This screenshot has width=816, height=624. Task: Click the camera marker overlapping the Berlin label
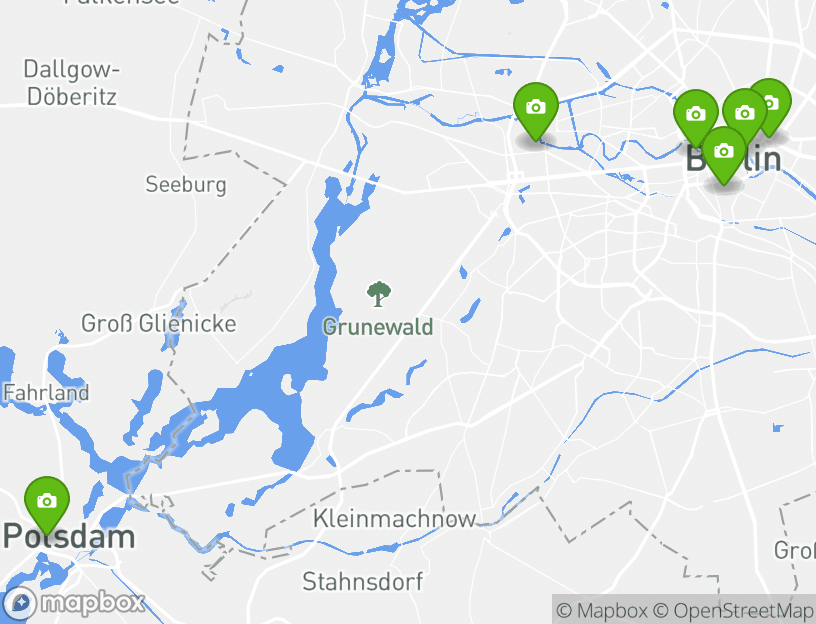(x=724, y=155)
